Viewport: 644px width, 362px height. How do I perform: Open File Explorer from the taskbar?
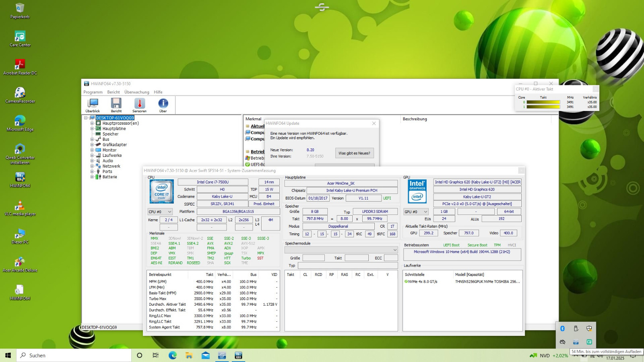click(x=189, y=355)
